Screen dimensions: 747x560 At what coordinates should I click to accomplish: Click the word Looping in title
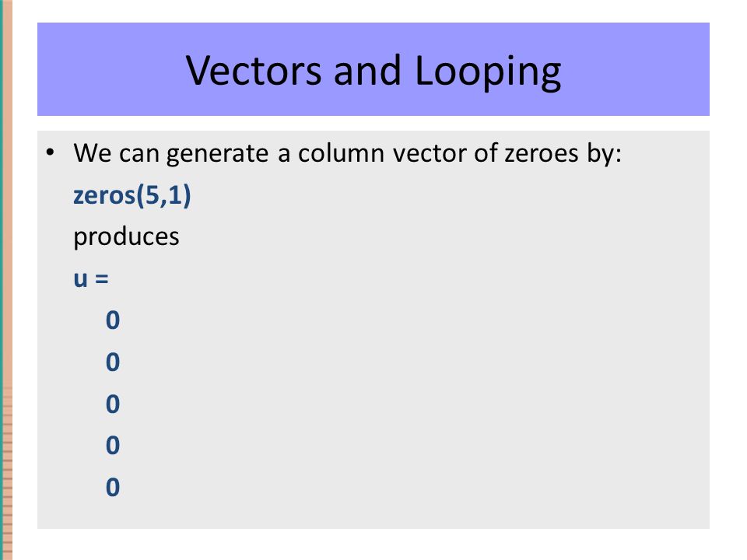coord(489,72)
